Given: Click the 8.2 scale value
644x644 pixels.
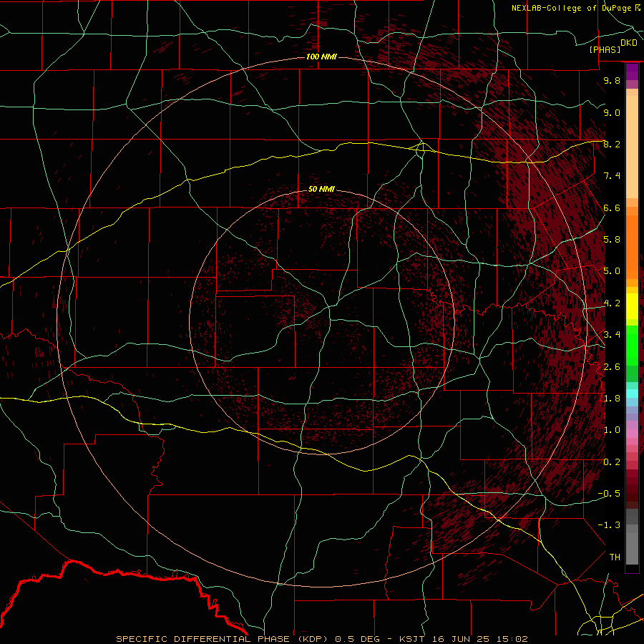Looking at the screenshot, I should pyautogui.click(x=612, y=144).
